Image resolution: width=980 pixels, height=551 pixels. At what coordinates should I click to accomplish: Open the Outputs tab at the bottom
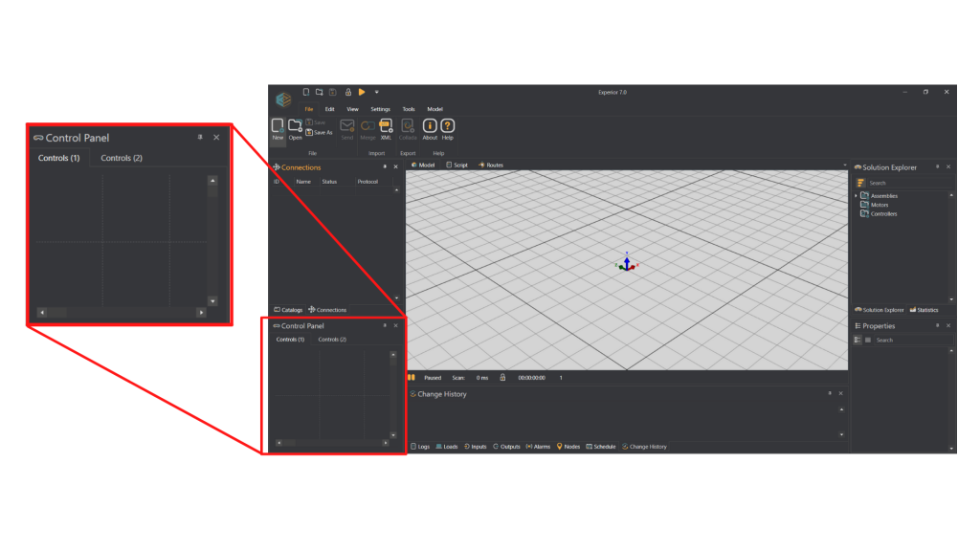(506, 447)
